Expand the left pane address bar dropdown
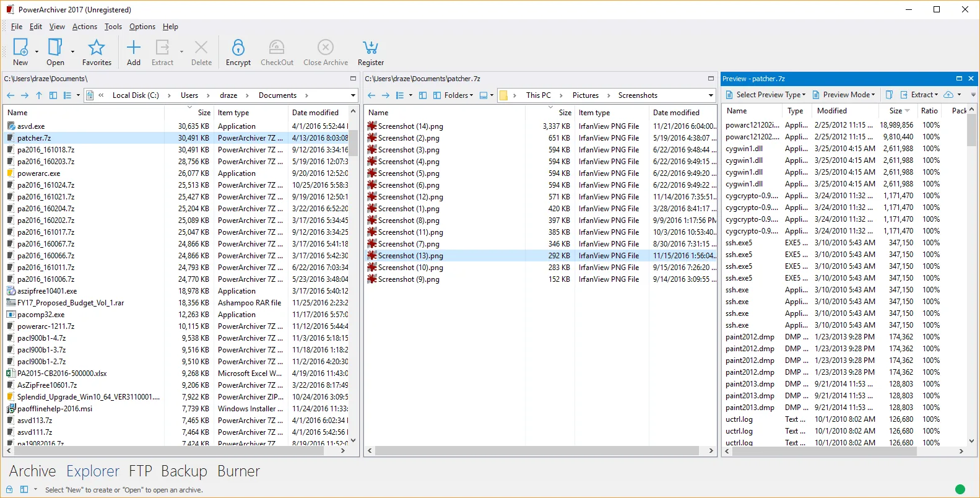Image resolution: width=980 pixels, height=498 pixels. (x=353, y=95)
